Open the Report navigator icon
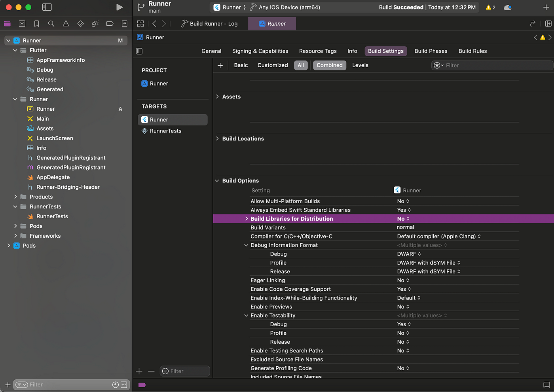Viewport: 554px width, 392px height. tap(124, 24)
